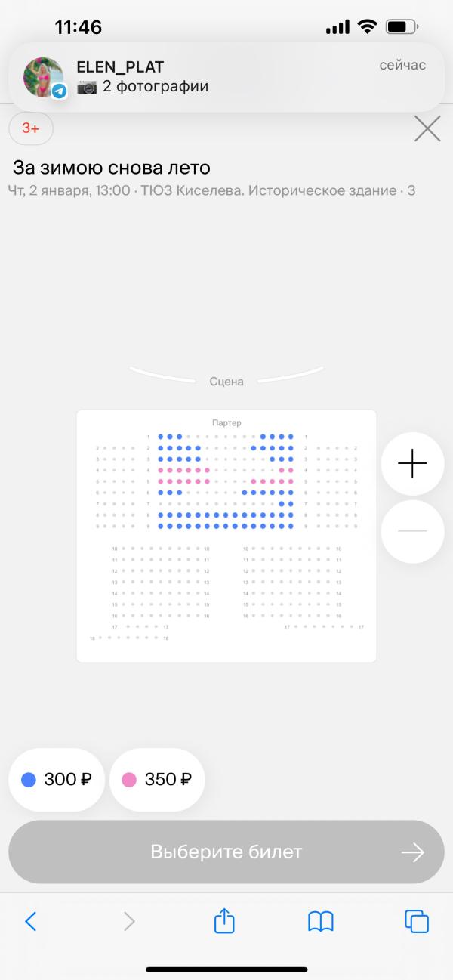453x980 pixels.
Task: Tap the arrow on the ticket button
Action: pos(412,852)
